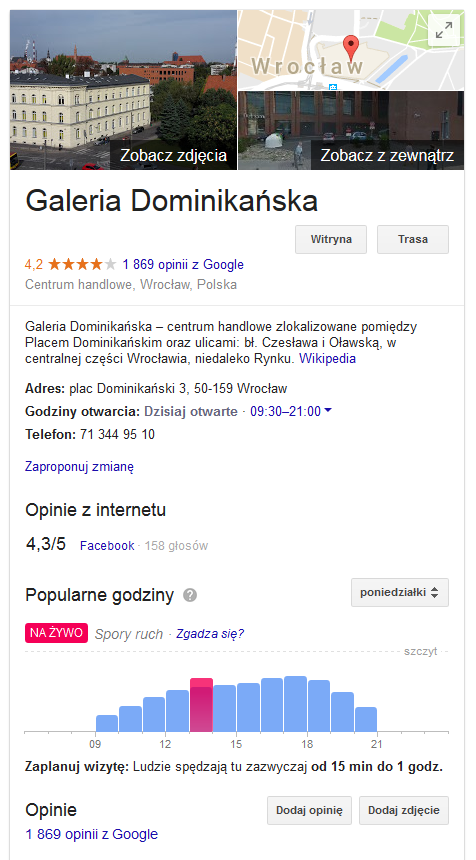The height and width of the screenshot is (860, 476).
Task: Open 1 869 opinii z Google next to stars
Action: click(x=183, y=265)
